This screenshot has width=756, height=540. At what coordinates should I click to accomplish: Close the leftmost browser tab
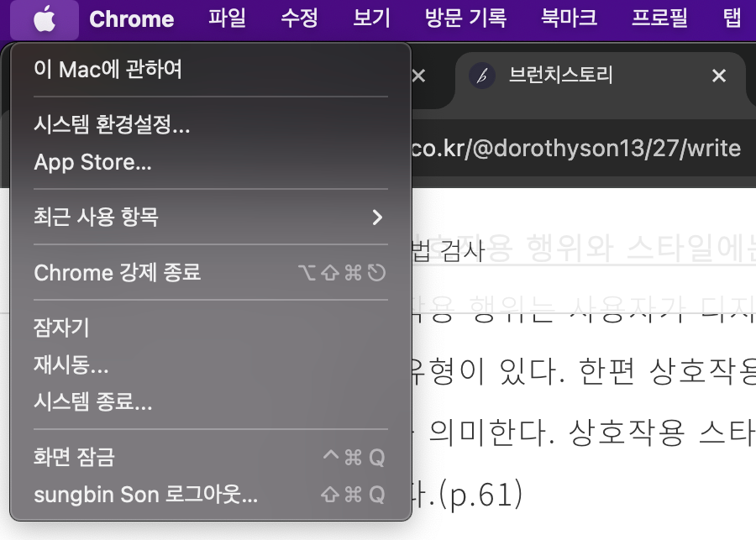(x=417, y=76)
